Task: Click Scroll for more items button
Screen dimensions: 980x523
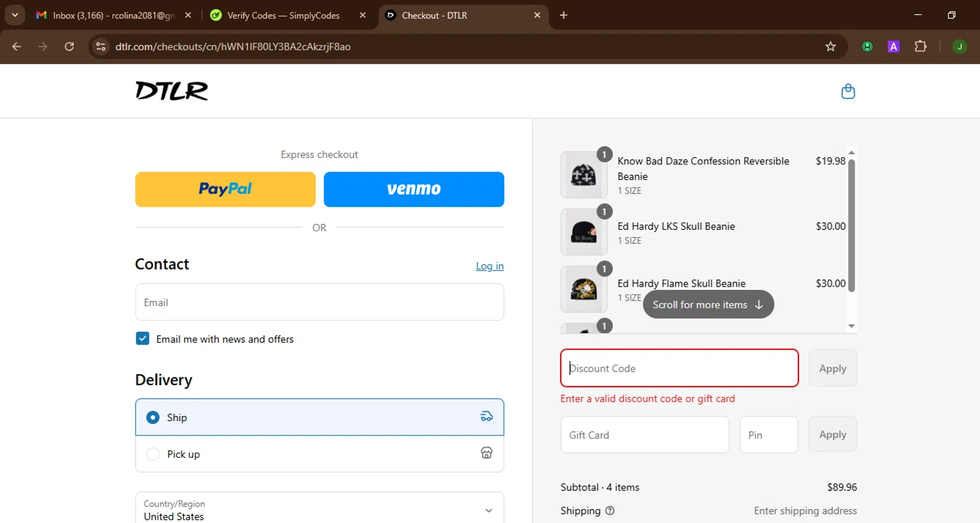Action: point(708,304)
